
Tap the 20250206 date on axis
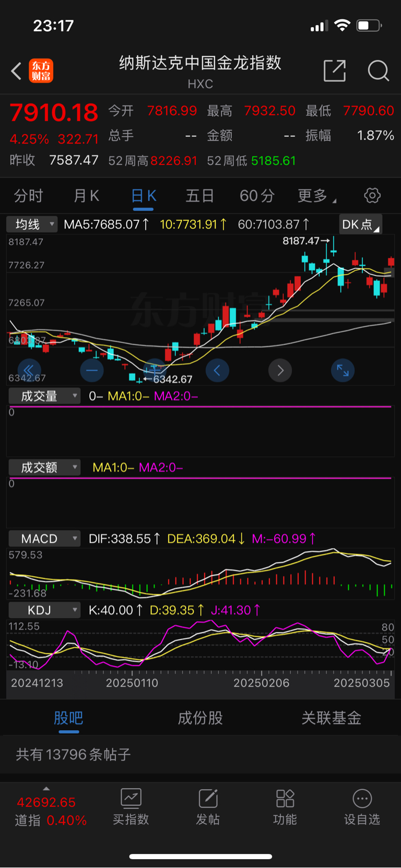tap(261, 683)
